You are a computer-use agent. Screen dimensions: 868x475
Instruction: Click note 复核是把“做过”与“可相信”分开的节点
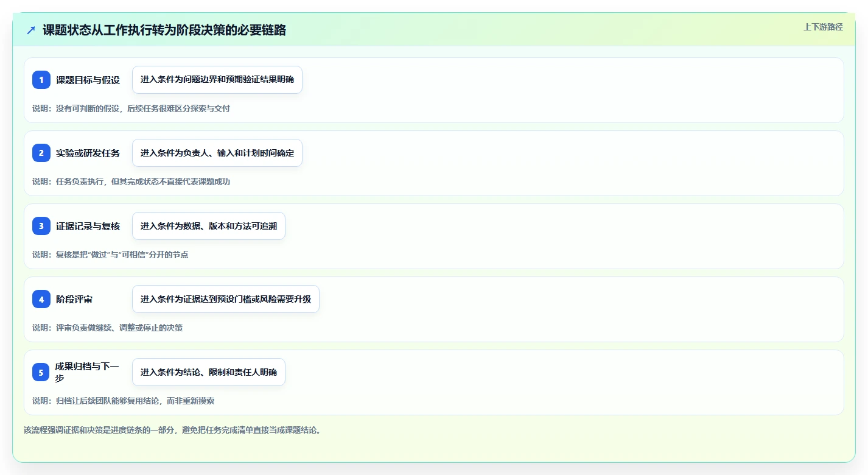122,255
